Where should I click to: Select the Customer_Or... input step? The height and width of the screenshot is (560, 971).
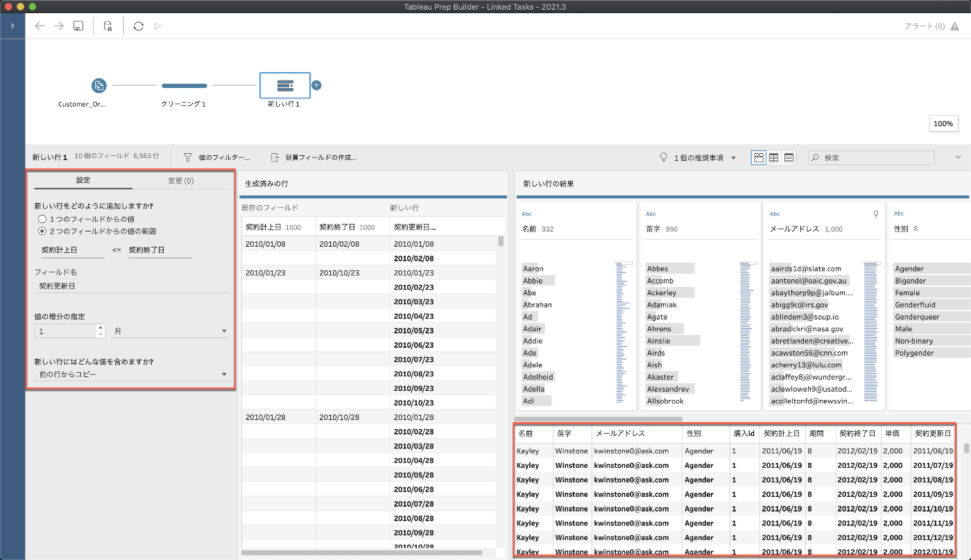point(98,85)
